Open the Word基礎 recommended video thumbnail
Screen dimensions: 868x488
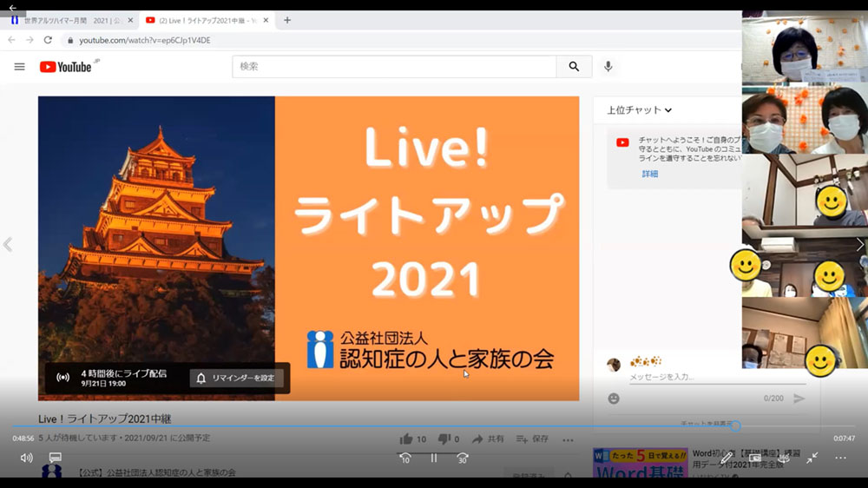(640, 463)
